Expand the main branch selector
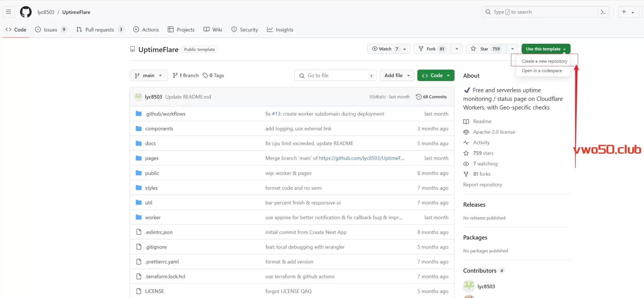 pyautogui.click(x=148, y=76)
